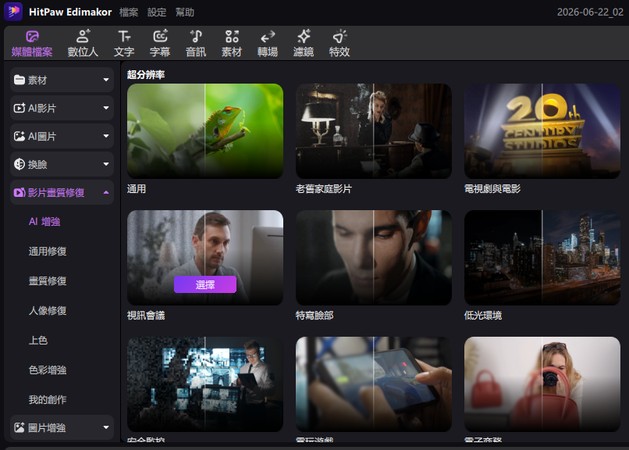Open 我的創作 in the sidebar

47,400
